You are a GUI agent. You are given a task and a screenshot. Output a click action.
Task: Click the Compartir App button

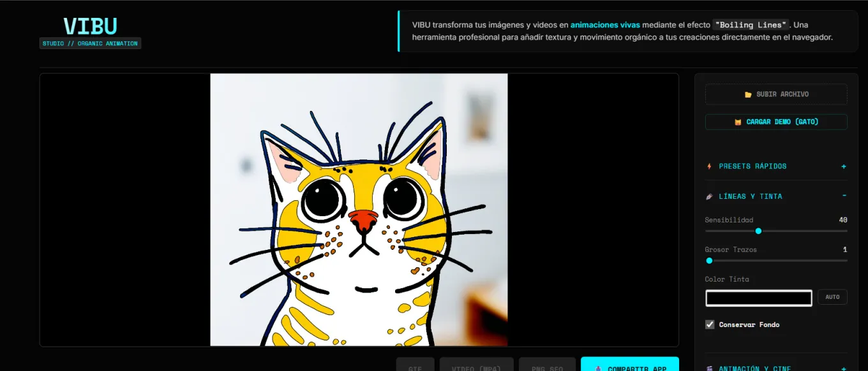point(629,367)
